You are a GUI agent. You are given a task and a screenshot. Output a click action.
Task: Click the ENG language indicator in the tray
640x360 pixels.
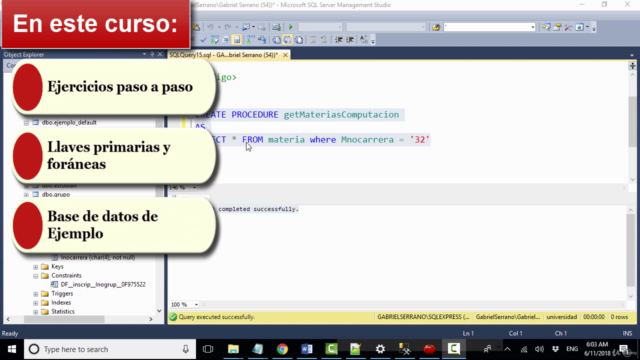pyautogui.click(x=572, y=349)
